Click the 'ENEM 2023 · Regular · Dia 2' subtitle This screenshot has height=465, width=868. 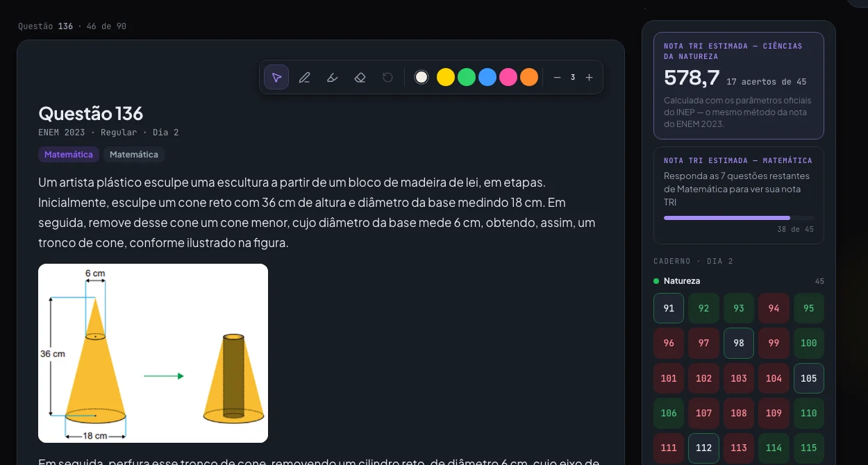point(108,133)
